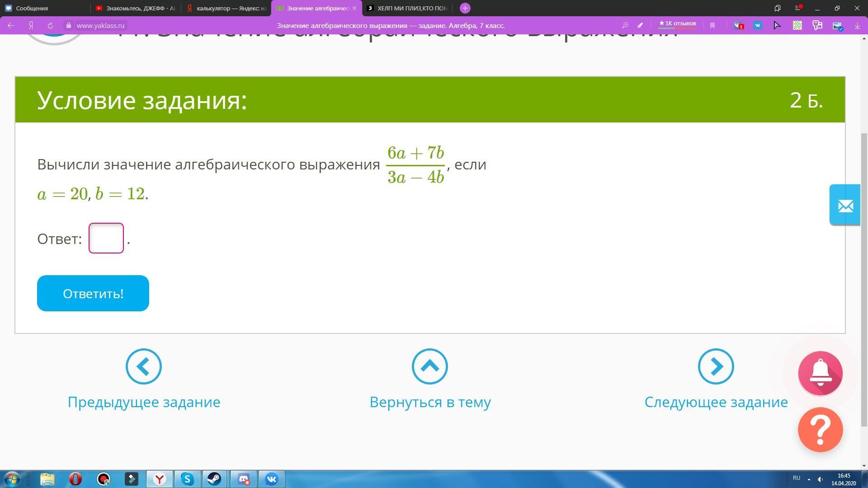Open the orange question mark help button
This screenshot has width=868, height=488.
[820, 429]
